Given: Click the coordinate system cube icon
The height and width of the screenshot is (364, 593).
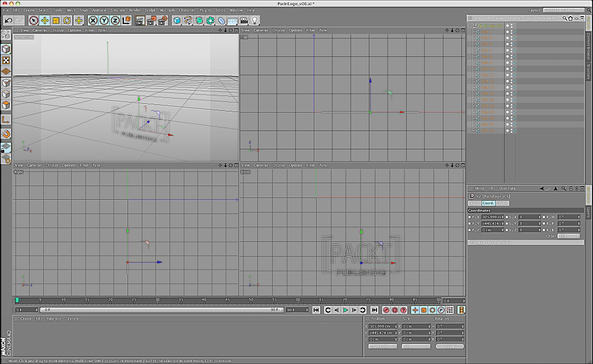Looking at the screenshot, I should (x=126, y=20).
